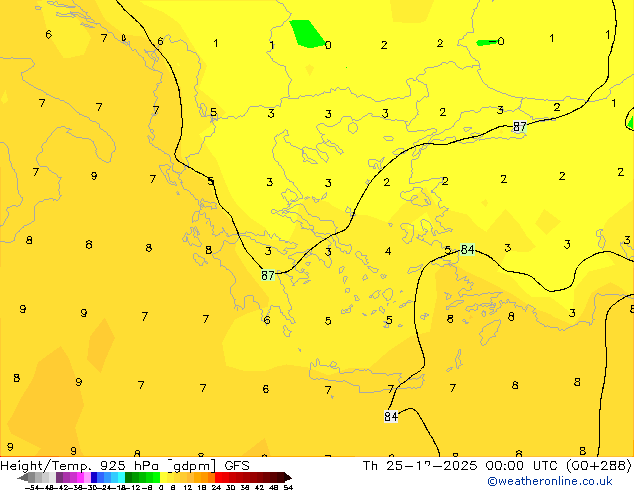Click the map title "Height/Temp. 925 hPa [gdpm] GFS"
Screen dimensions: 634x490
click(x=125, y=466)
